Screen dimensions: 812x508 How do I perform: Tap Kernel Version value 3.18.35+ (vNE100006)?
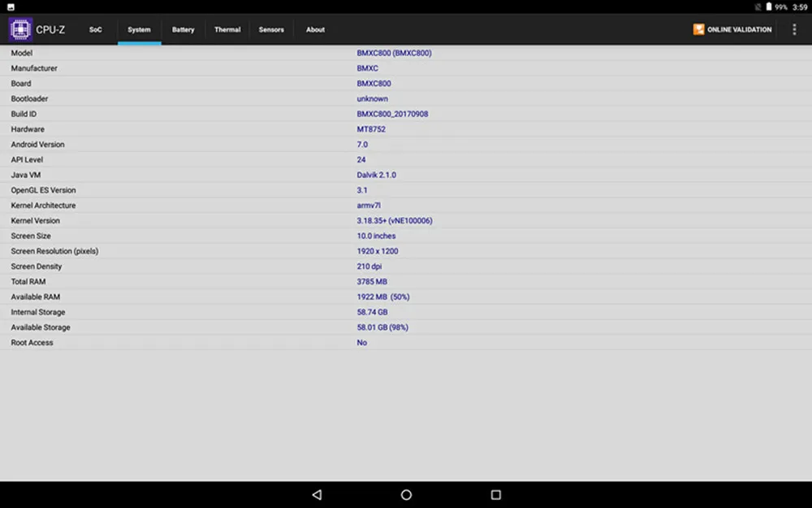[x=395, y=221]
